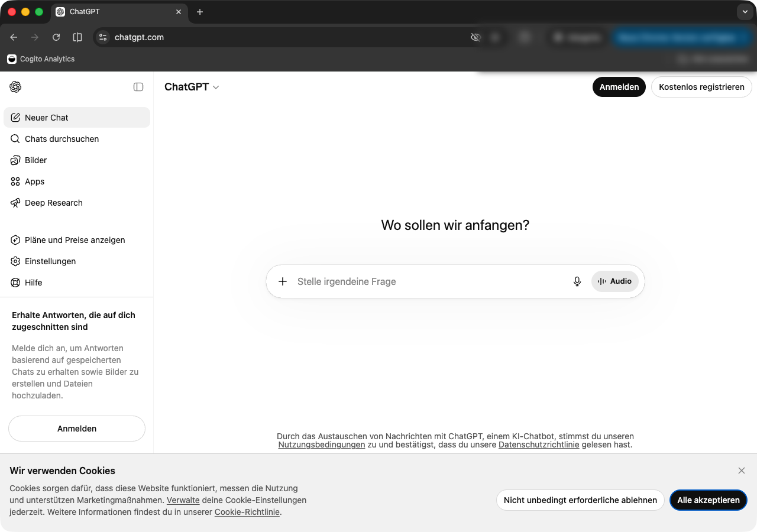This screenshot has width=757, height=532.
Task: Click Kostenlos registrieren button
Action: click(x=701, y=87)
